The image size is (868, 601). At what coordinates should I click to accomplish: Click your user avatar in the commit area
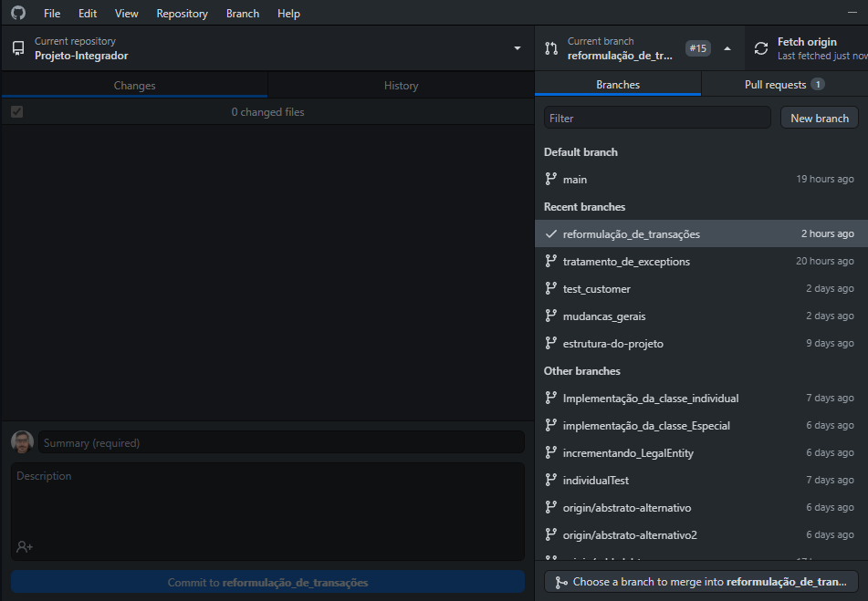coord(20,441)
